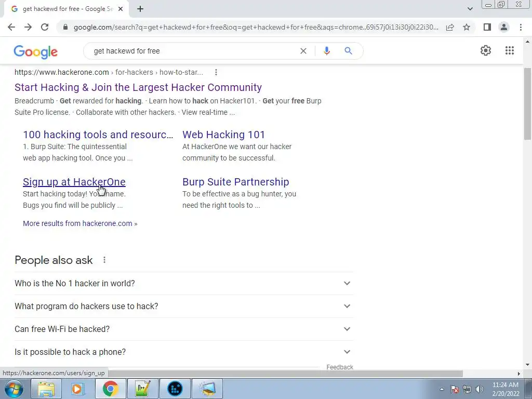This screenshot has width=532, height=399.
Task: Open Chrome's three-dot menu
Action: coord(521,27)
